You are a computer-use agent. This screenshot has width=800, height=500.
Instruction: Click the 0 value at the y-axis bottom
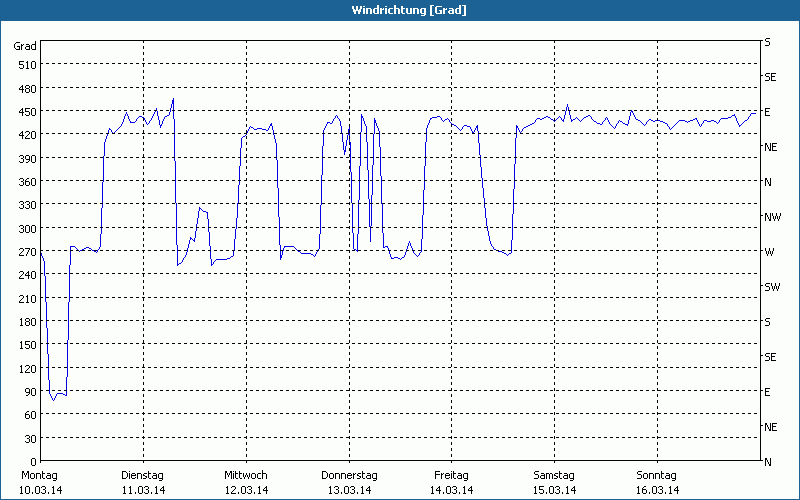tap(33, 462)
